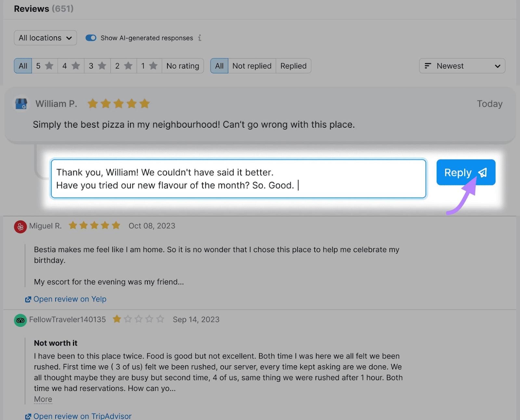Open the All locations dropdown
520x420 pixels.
[45, 38]
